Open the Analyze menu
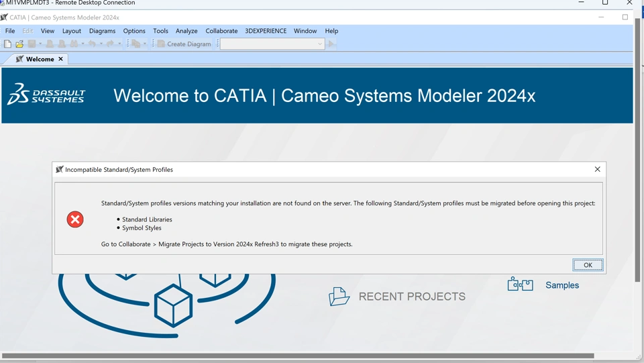 pos(186,31)
